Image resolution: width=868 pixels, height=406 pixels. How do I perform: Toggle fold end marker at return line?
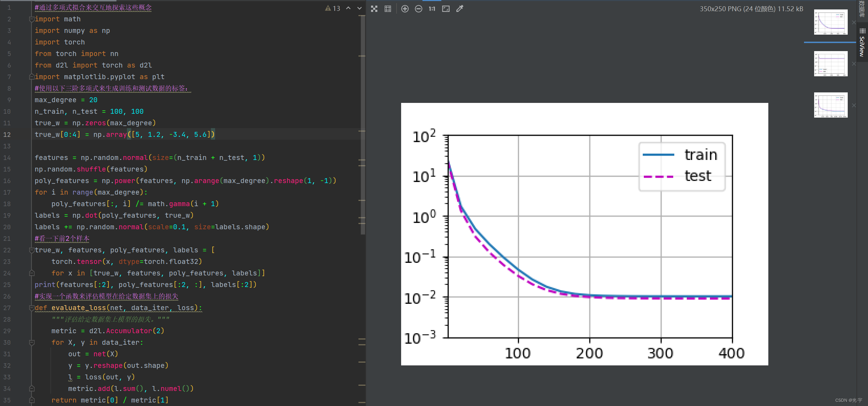32,400
